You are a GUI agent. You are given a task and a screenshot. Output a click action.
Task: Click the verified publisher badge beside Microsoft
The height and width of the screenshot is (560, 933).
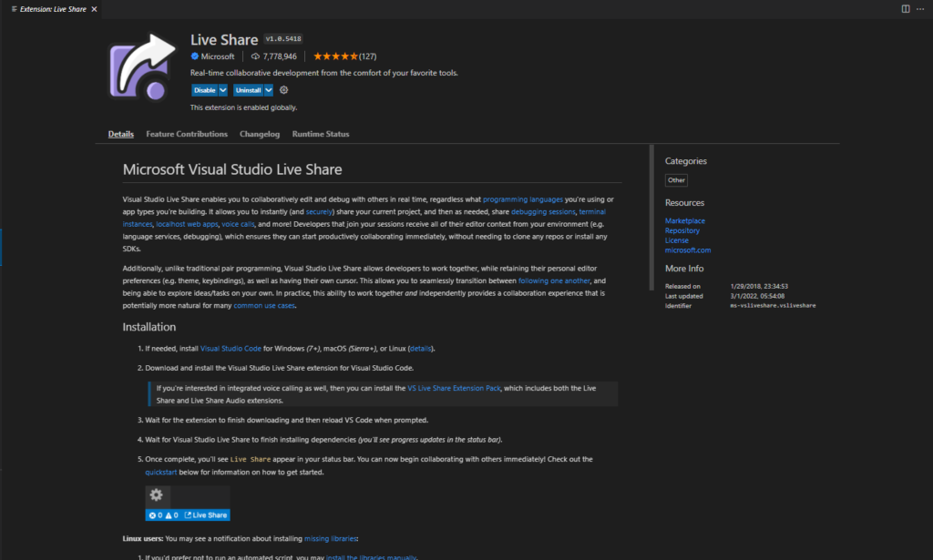click(x=195, y=56)
